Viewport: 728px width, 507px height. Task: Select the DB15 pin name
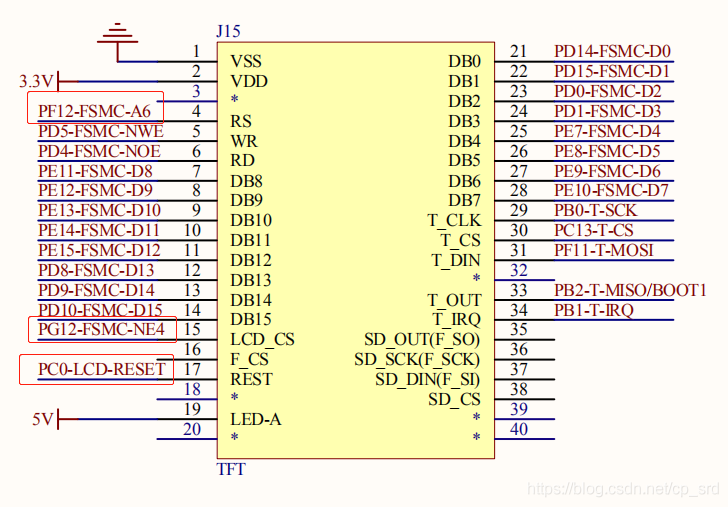[x=251, y=320]
